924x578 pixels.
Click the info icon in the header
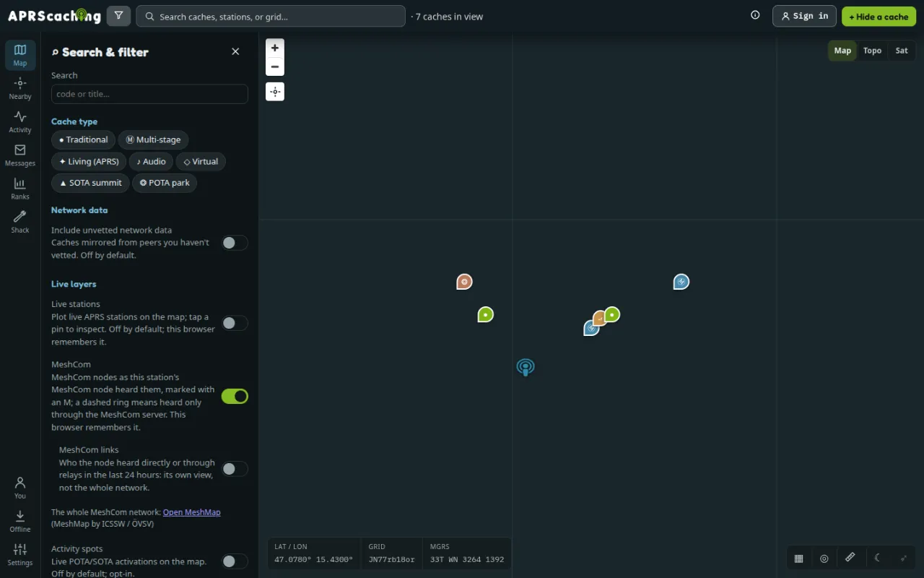click(755, 15)
